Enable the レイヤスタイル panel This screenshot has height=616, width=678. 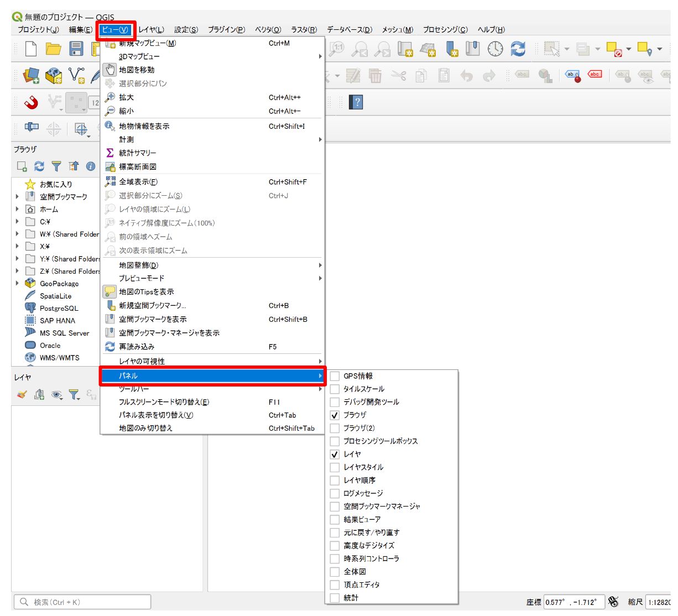click(x=335, y=467)
